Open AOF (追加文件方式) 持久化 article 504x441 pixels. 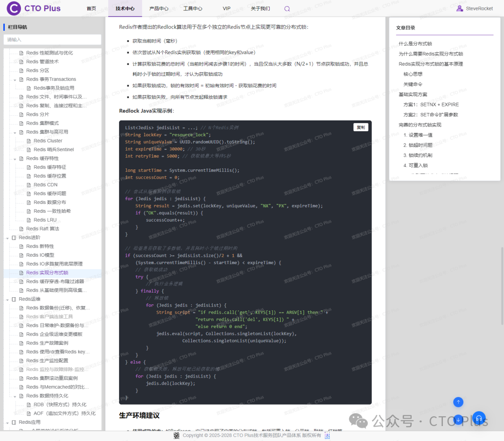tap(64, 413)
